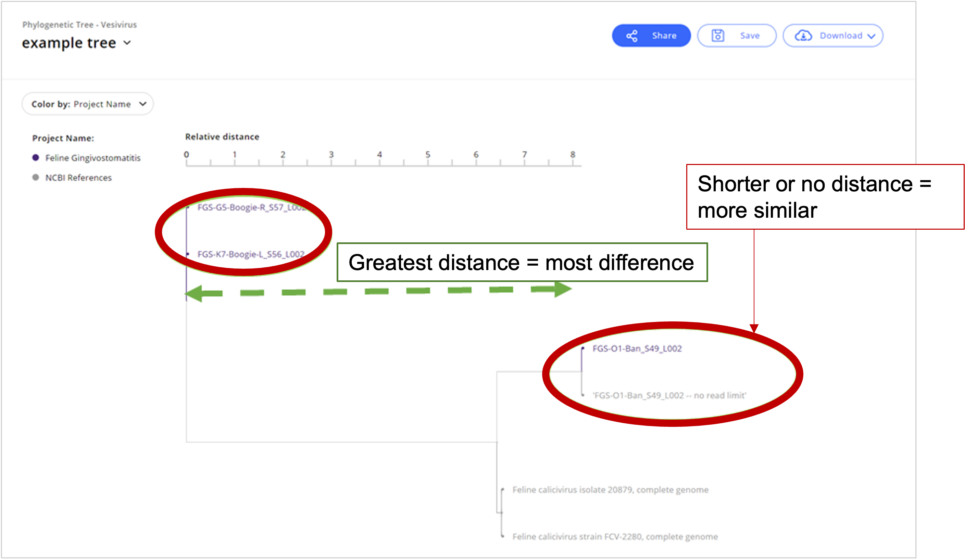Image resolution: width=965 pixels, height=560 pixels.
Task: Click the gray NCBI References legend dot
Action: pyautogui.click(x=36, y=177)
